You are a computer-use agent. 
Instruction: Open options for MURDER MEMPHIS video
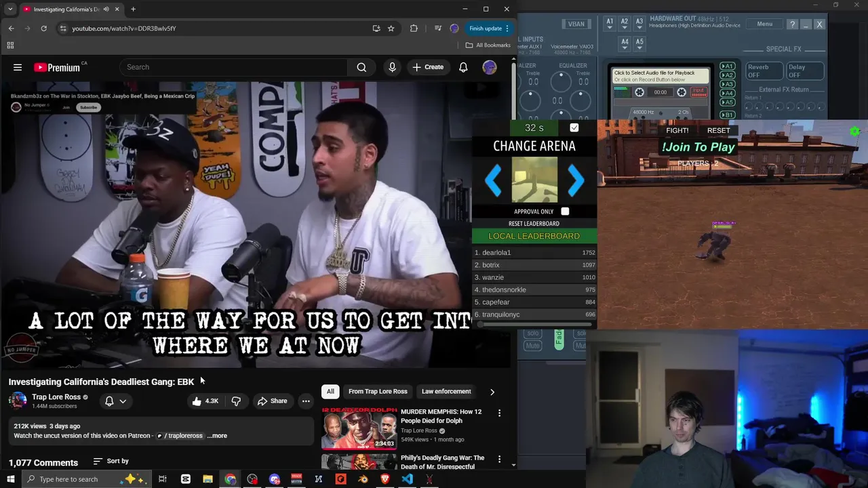[x=499, y=413]
